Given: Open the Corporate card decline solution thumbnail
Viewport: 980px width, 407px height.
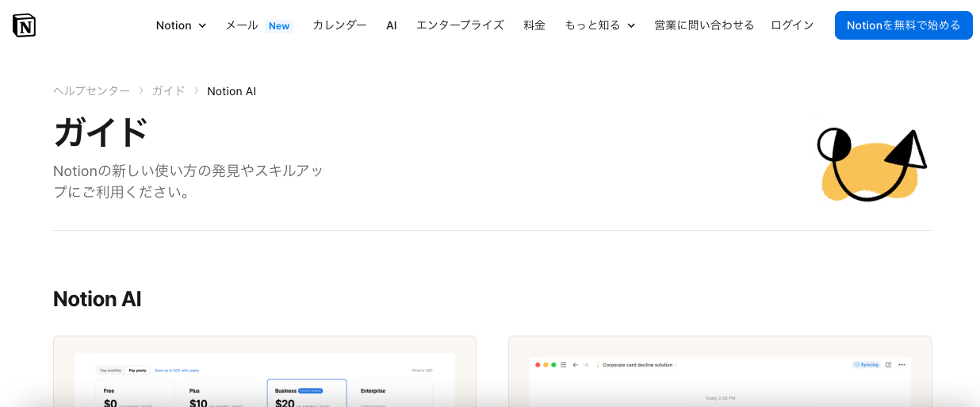Looking at the screenshot, I should point(720,371).
